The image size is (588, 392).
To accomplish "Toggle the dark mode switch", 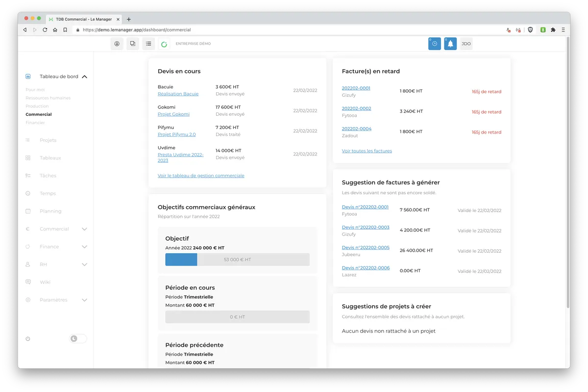I will pos(78,339).
